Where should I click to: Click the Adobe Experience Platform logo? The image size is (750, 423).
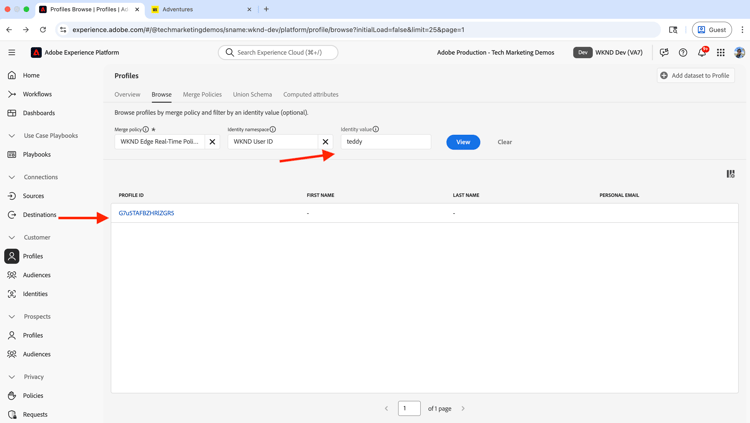pyautogui.click(x=36, y=53)
